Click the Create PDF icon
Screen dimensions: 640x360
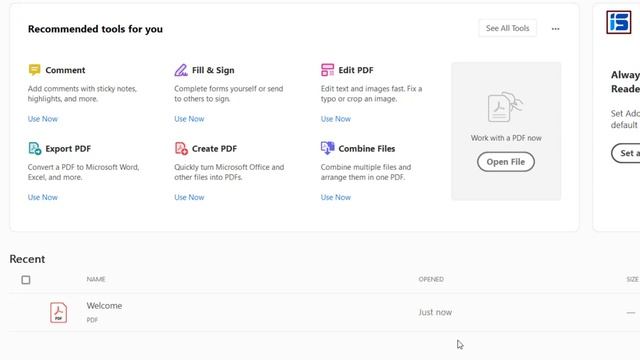pos(181,148)
